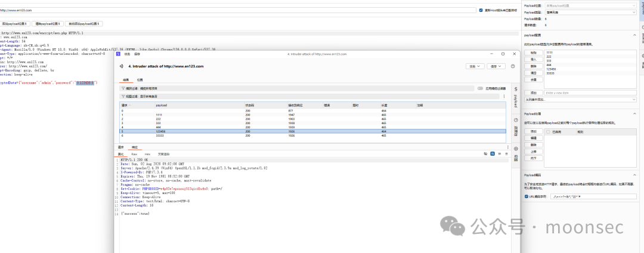644x253 pixels.
Task: Click the 'Enter a new item' input field
Action: [590, 93]
